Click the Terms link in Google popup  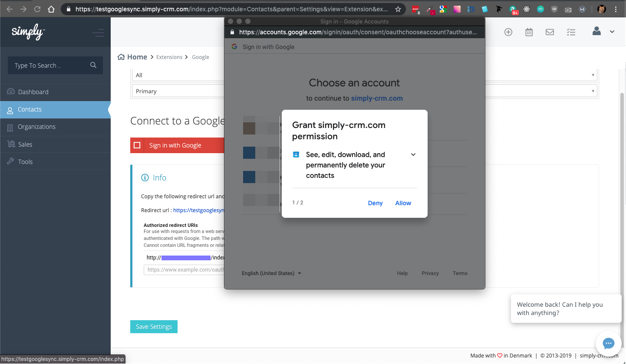point(460,273)
